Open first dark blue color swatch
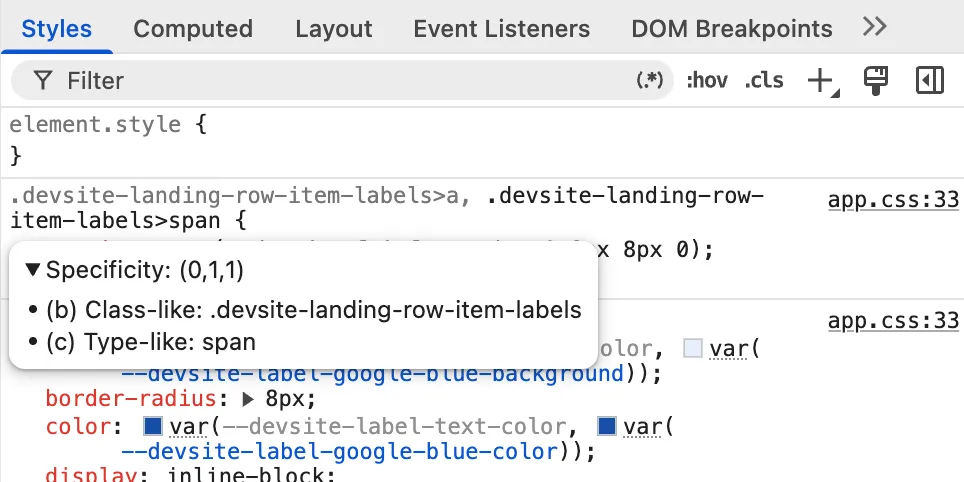This screenshot has width=964, height=482. (x=152, y=425)
